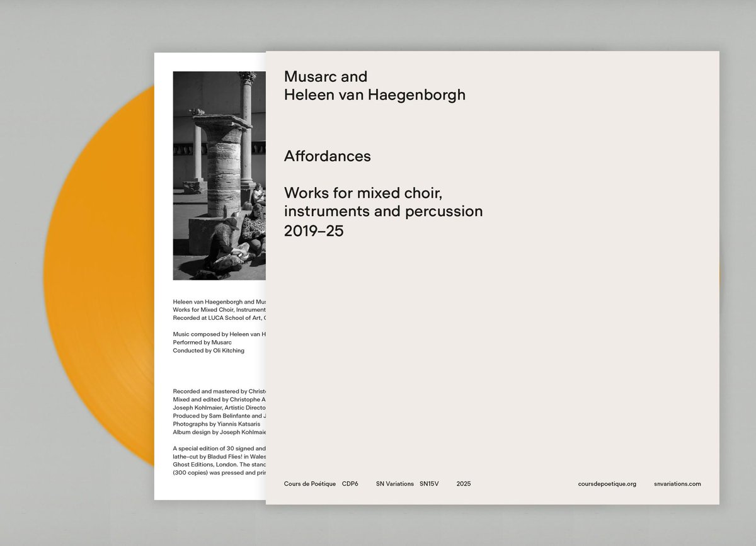Click 'Recorded and mastered by' credit line
The image size is (756, 546).
coord(219,391)
